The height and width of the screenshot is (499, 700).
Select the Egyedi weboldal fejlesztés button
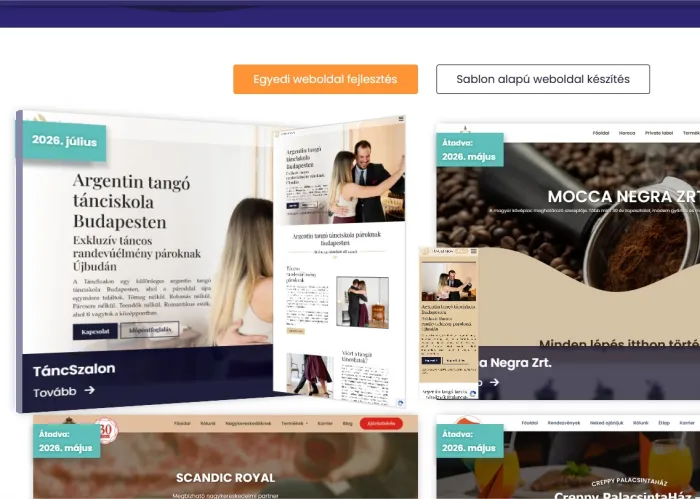(325, 79)
